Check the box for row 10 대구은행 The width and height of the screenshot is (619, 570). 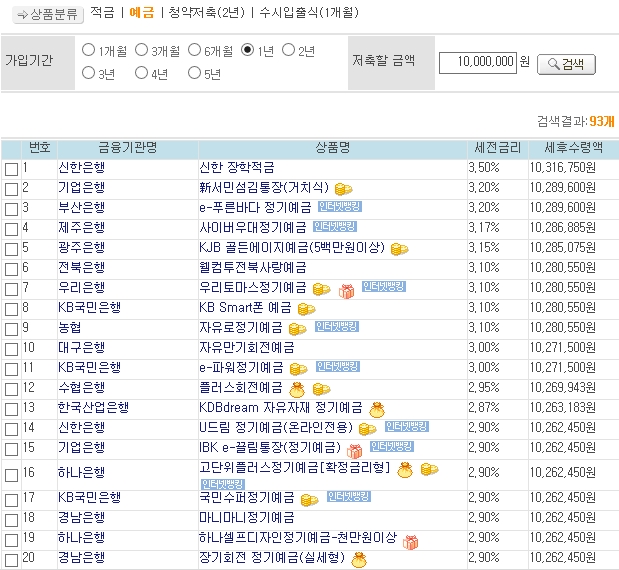tap(11, 349)
